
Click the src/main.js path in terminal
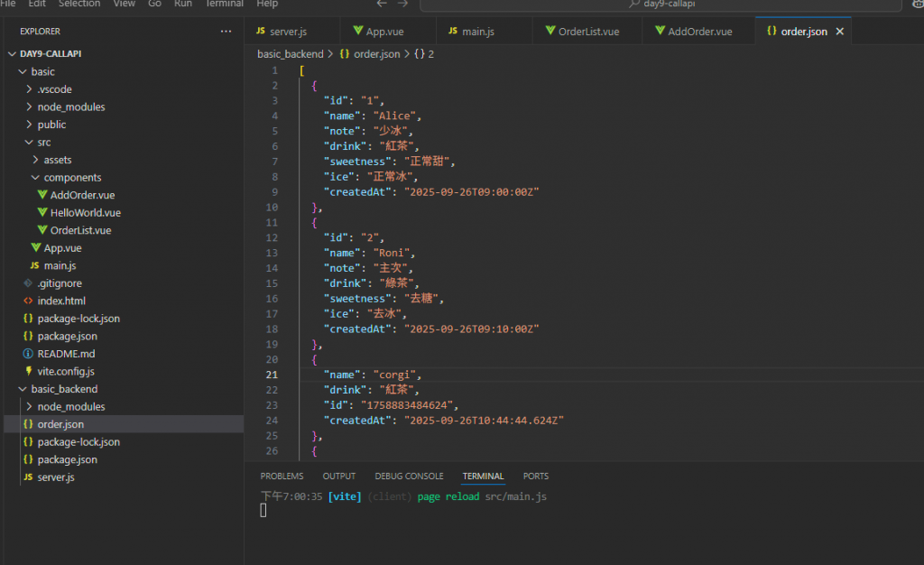(x=515, y=496)
